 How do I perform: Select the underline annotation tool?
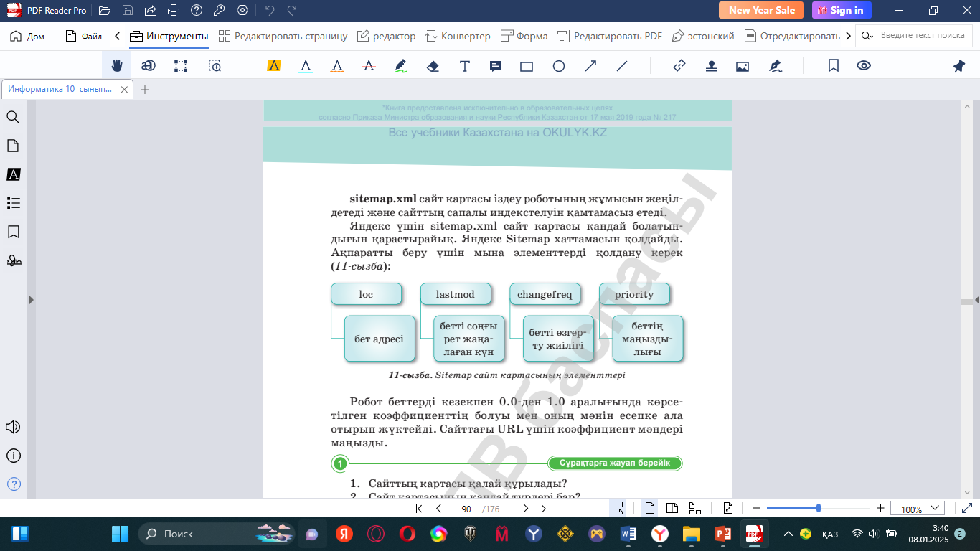[306, 66]
